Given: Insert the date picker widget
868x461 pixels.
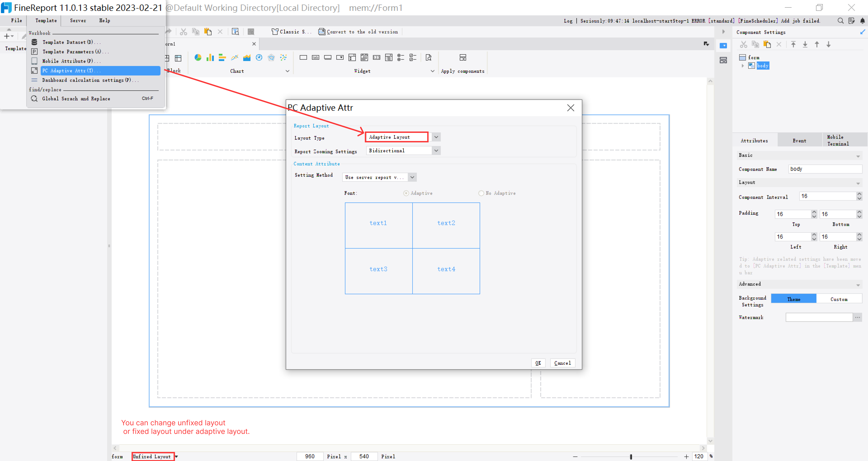Looking at the screenshot, I should [364, 57].
